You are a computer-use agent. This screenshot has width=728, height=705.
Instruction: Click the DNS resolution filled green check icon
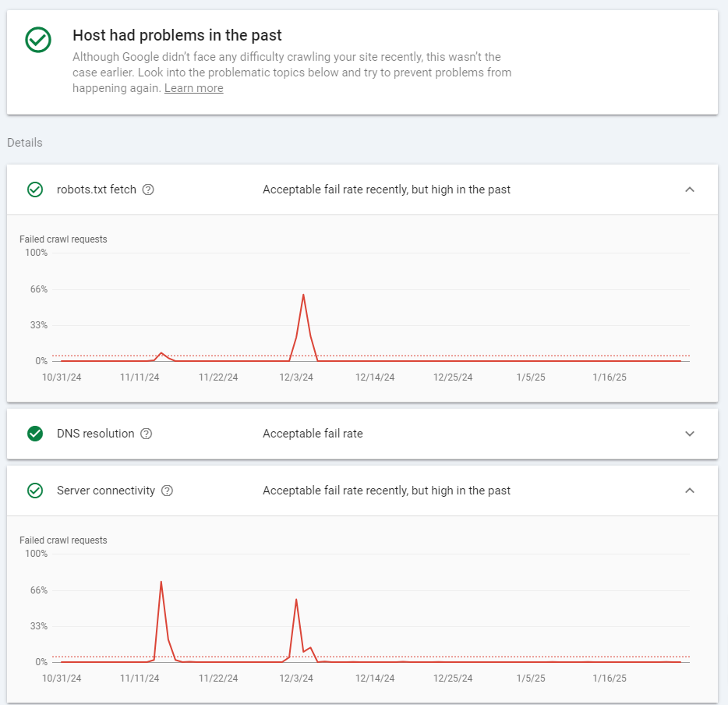35,434
